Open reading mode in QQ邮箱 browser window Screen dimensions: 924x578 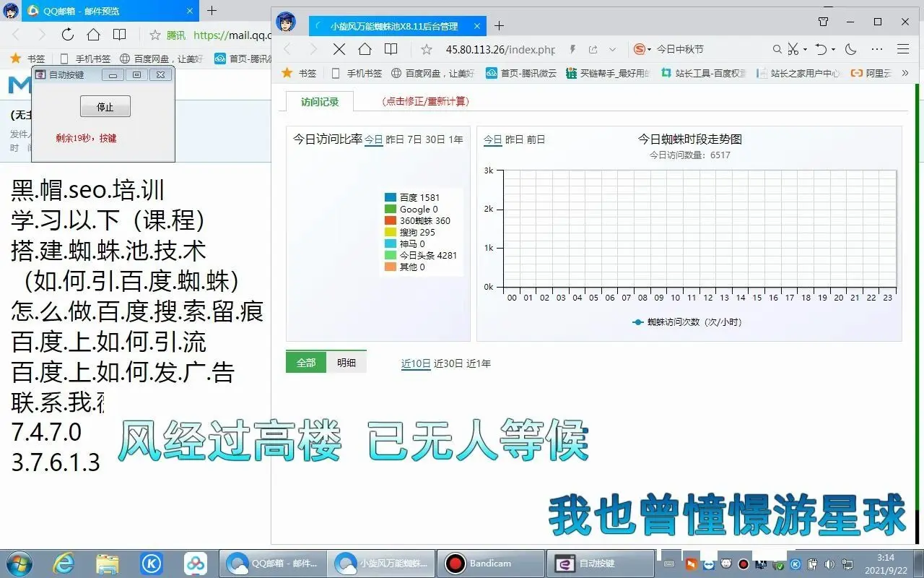tap(119, 35)
